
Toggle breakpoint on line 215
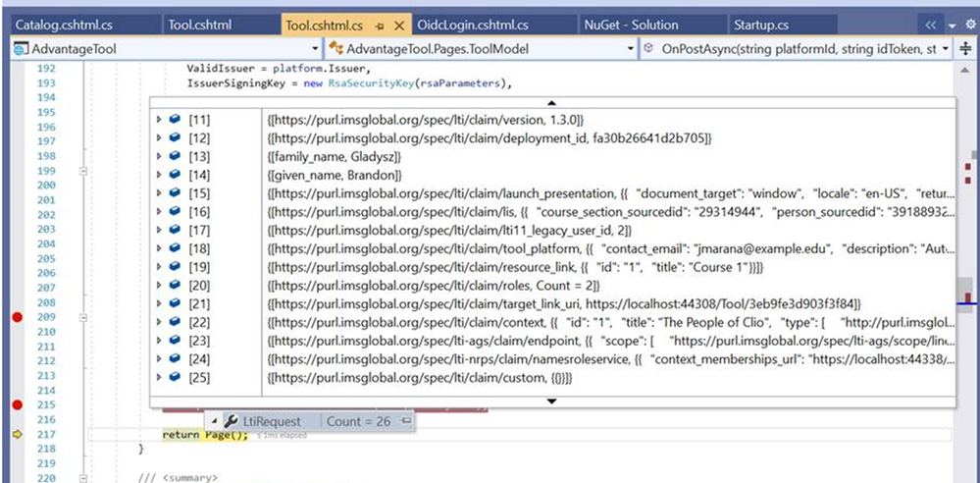point(15,404)
